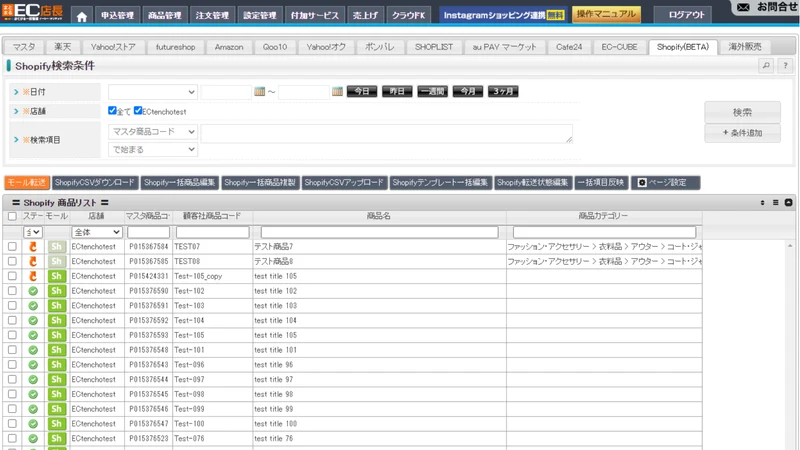Image resolution: width=800 pixels, height=450 pixels.
Task: Click the 今日 date shortcut button
Action: pos(362,91)
